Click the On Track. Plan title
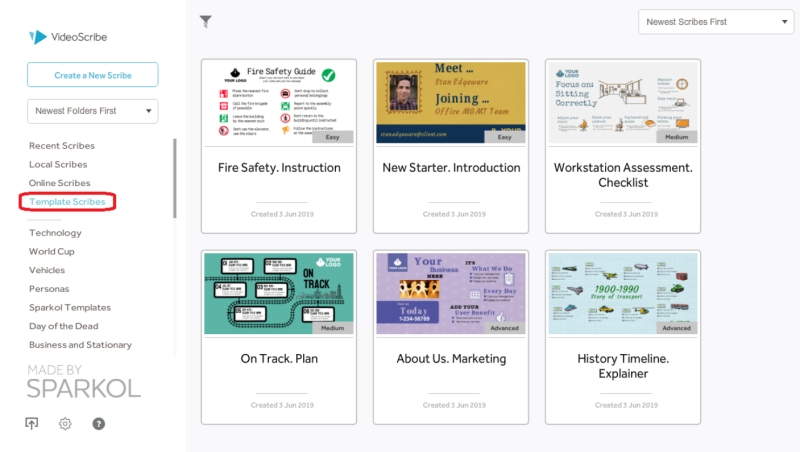The width and height of the screenshot is (800, 452). [x=279, y=359]
